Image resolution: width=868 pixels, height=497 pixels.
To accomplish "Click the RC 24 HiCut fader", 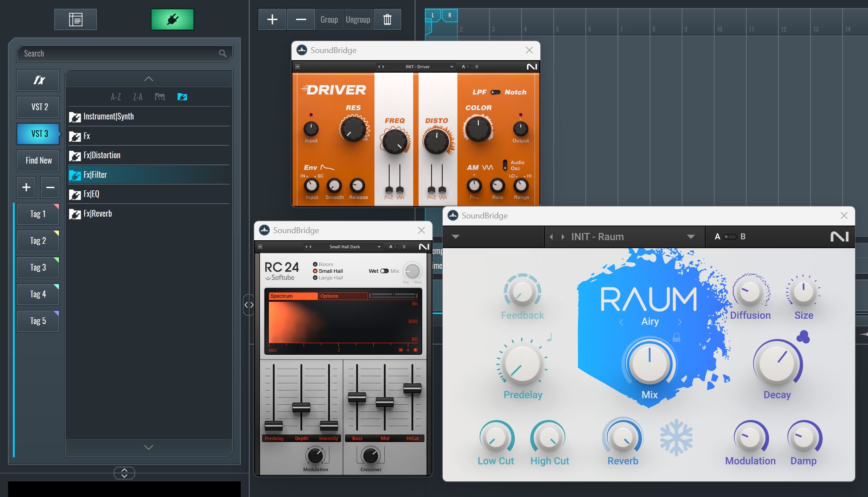I will tap(412, 388).
